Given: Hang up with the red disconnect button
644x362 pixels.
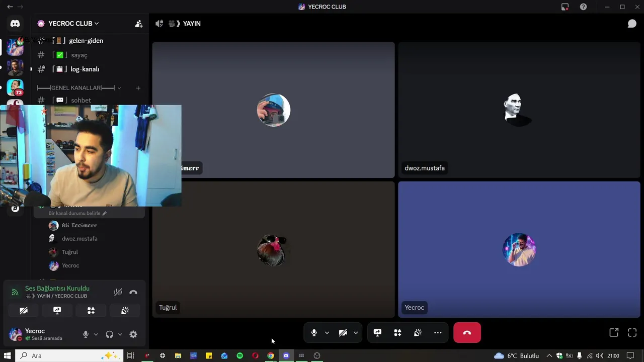Looking at the screenshot, I should (467, 333).
